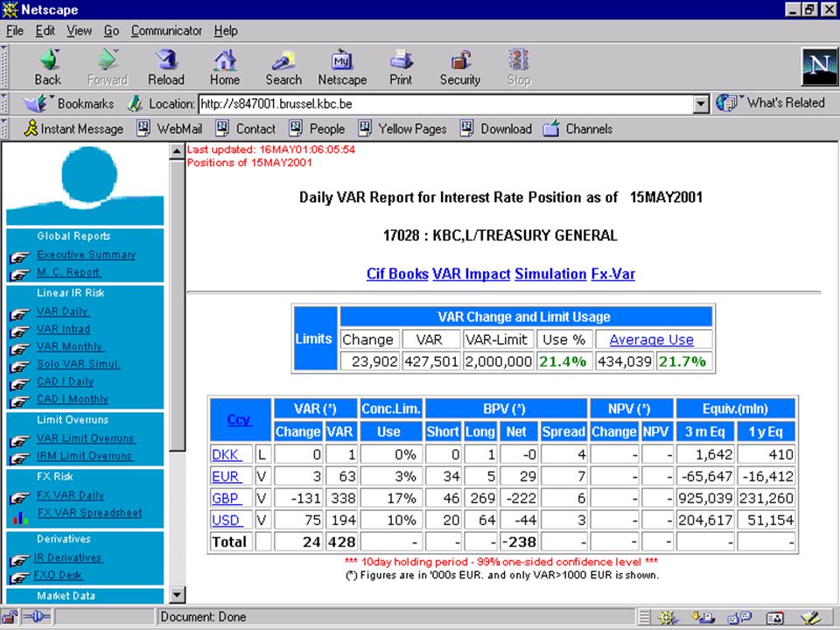Reload the page with Reload icon
840x630 pixels.
pyautogui.click(x=166, y=66)
